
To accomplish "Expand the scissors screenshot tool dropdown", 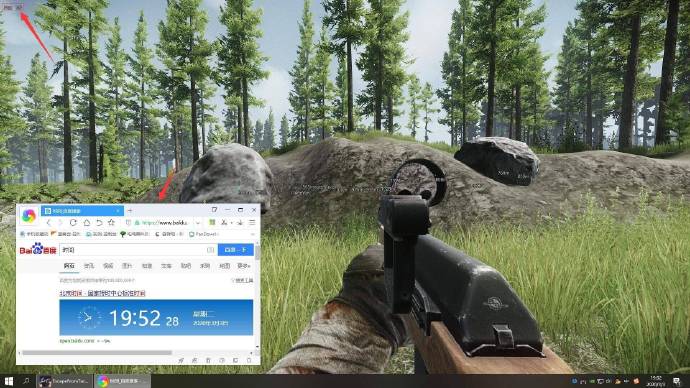I will 231,223.
